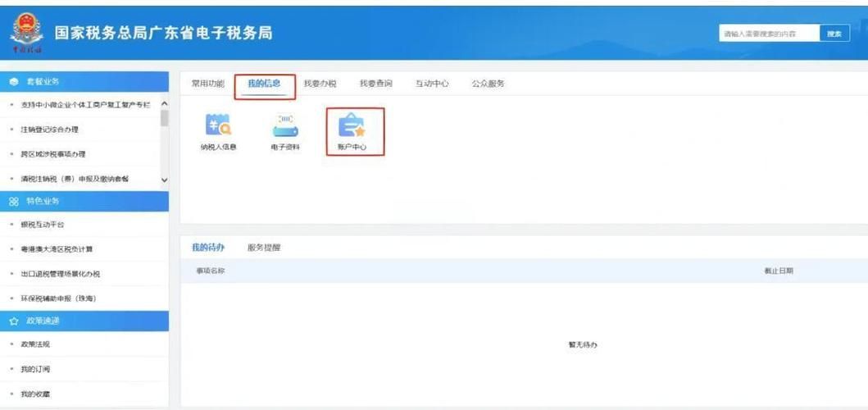Open 银税互动平台 link

(43, 225)
